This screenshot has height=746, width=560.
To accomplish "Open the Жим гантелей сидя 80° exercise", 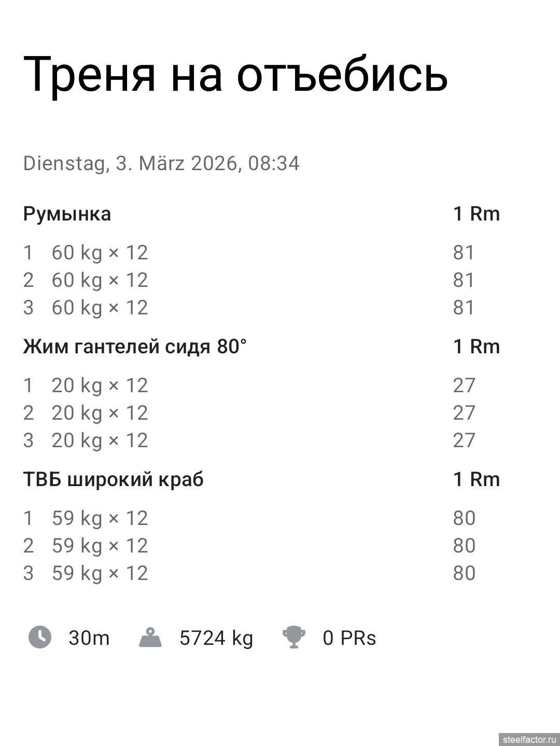I will click(x=135, y=347).
